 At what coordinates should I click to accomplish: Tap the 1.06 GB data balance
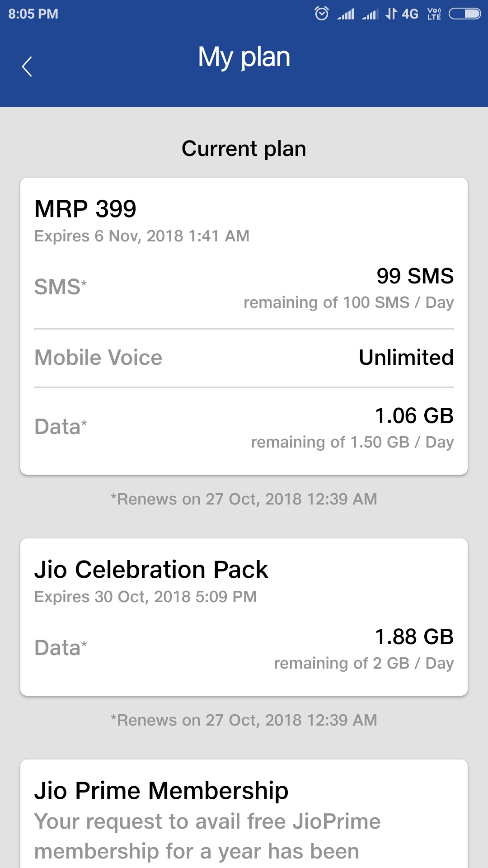click(x=414, y=416)
